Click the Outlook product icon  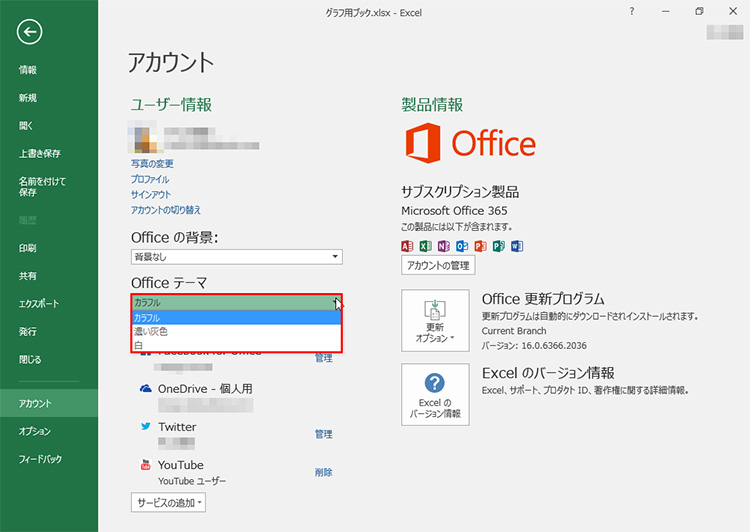461,246
